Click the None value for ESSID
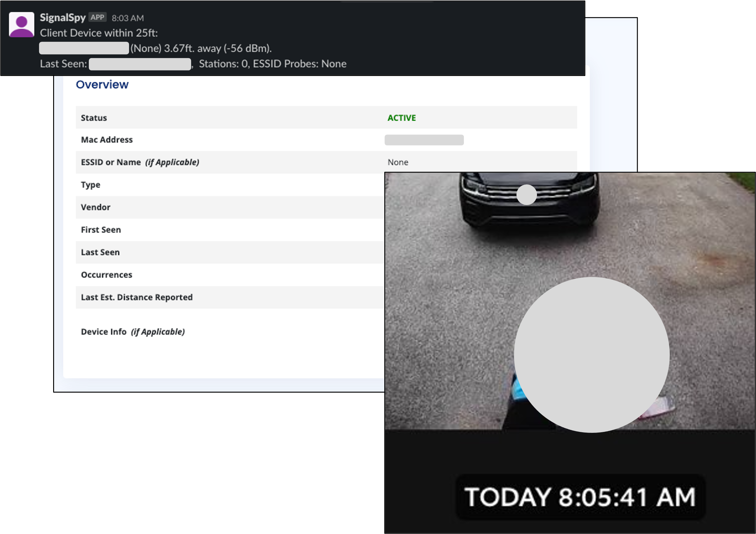The height and width of the screenshot is (534, 756). pyautogui.click(x=398, y=162)
